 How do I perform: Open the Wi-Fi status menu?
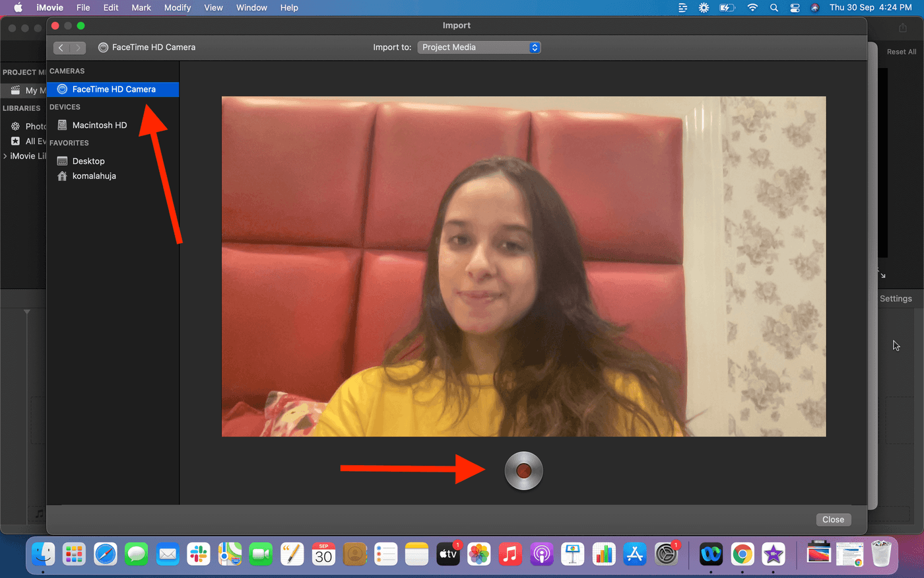tap(752, 8)
